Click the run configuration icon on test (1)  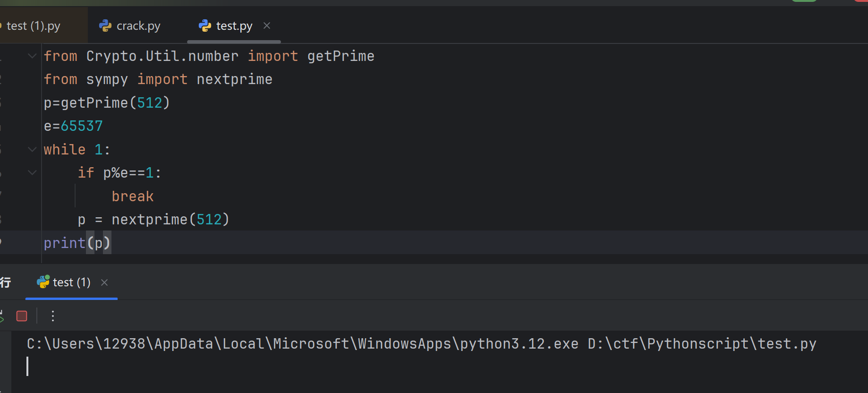43,282
